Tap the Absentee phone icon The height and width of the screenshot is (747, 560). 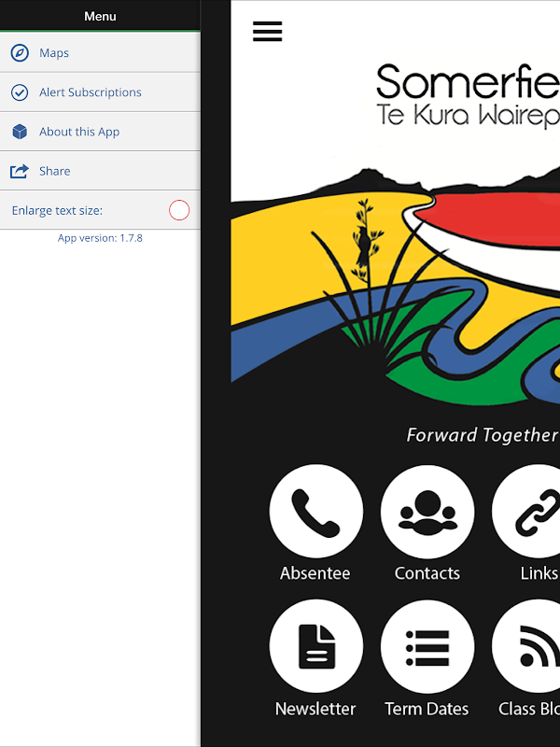point(315,512)
